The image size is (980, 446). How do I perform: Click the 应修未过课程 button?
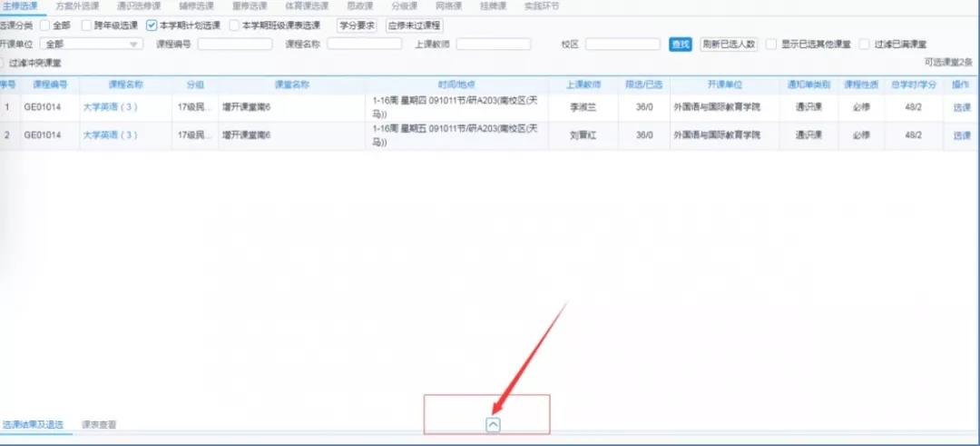coord(414,25)
